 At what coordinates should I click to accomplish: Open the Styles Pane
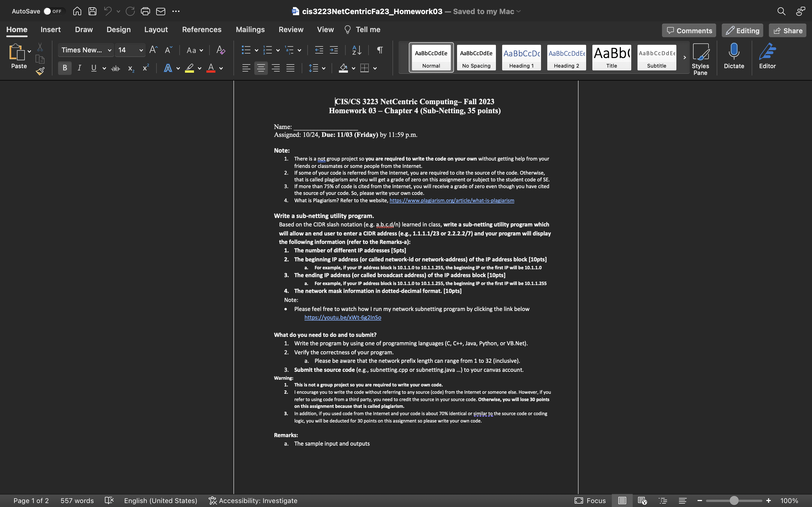[x=700, y=59]
